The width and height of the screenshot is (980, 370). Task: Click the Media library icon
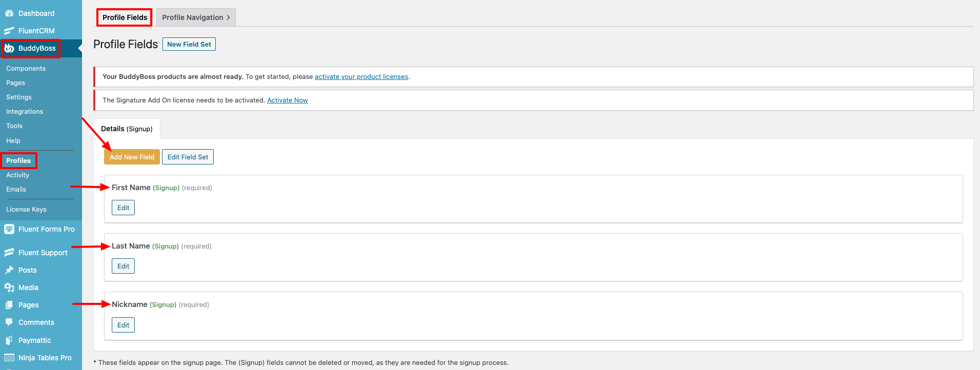9,287
